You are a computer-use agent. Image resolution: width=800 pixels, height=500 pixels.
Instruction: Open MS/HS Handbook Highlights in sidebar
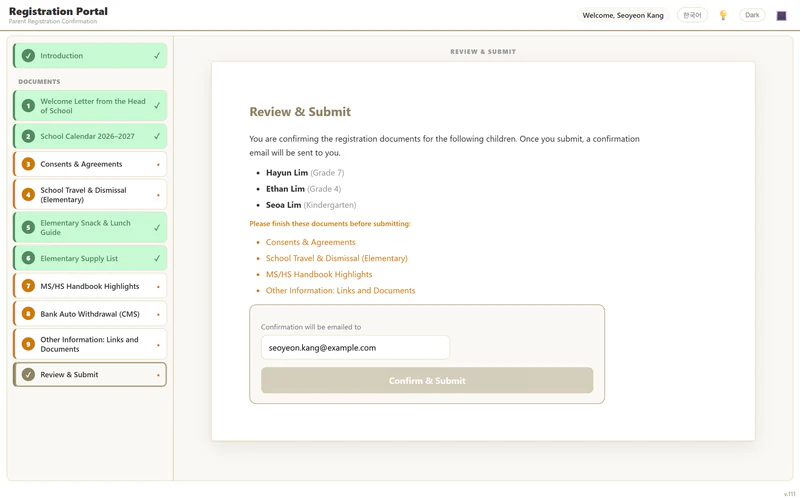[90, 286]
